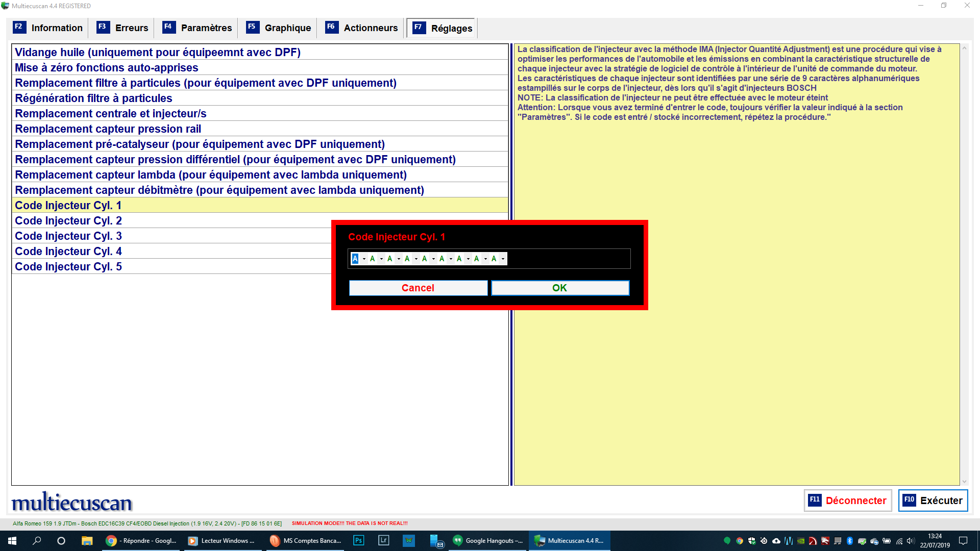The image size is (980, 551).
Task: Click the F2 Information icon
Action: [19, 27]
